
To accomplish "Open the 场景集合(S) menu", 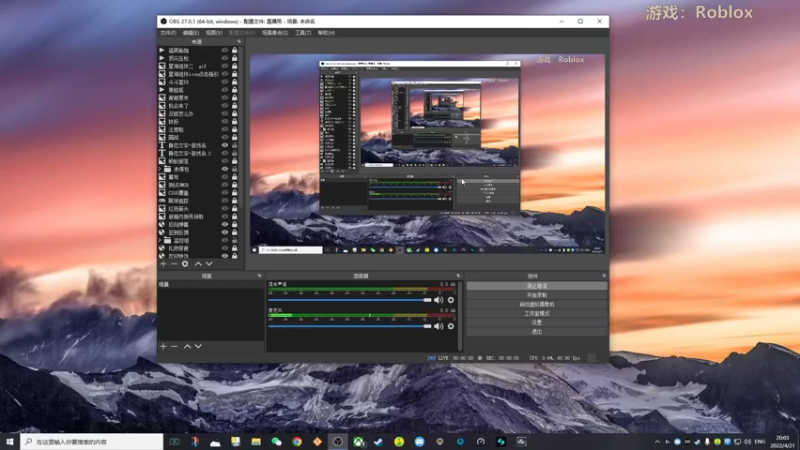I will [275, 33].
